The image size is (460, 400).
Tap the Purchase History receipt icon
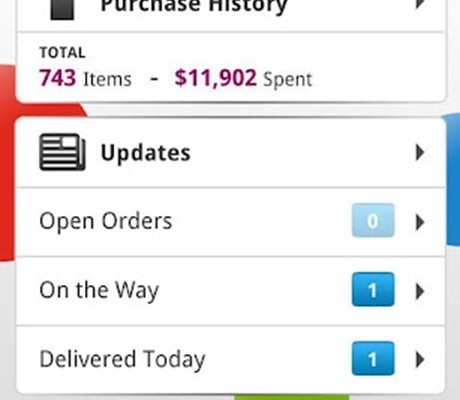pos(62,10)
